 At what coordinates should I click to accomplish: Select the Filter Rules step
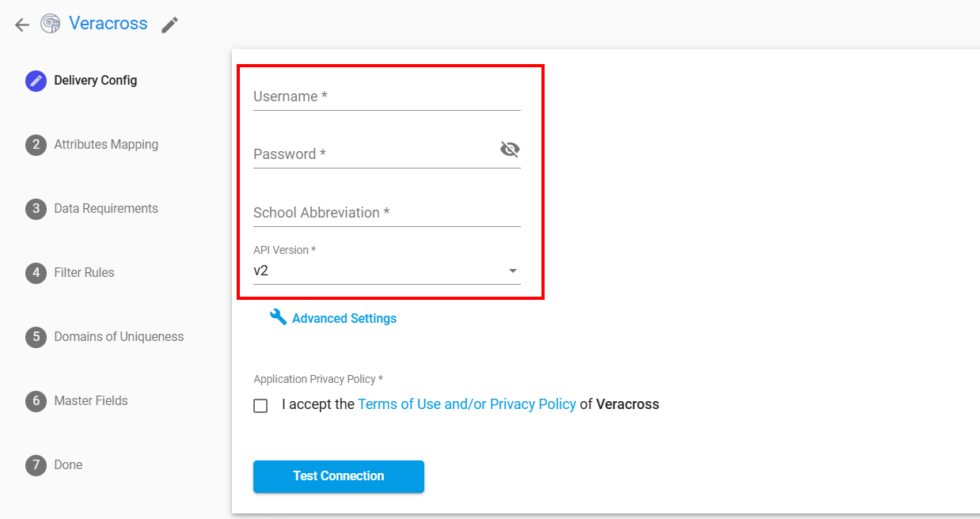[x=84, y=273]
